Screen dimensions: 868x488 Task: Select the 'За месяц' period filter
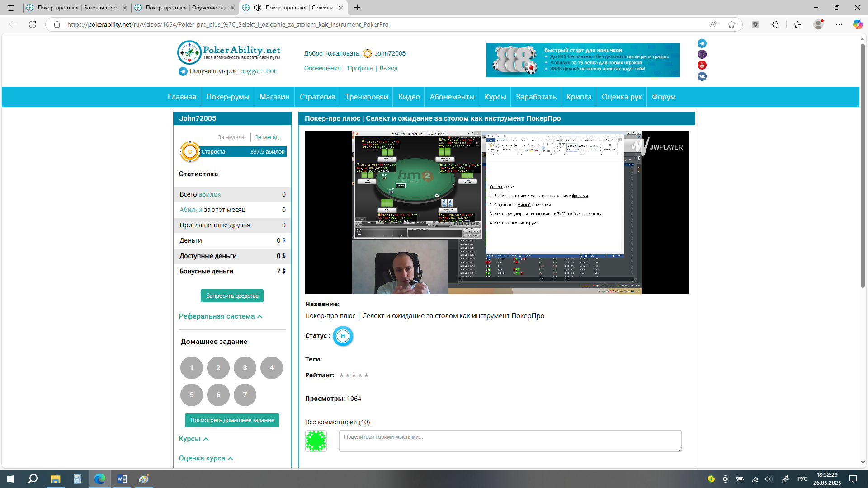pyautogui.click(x=267, y=137)
